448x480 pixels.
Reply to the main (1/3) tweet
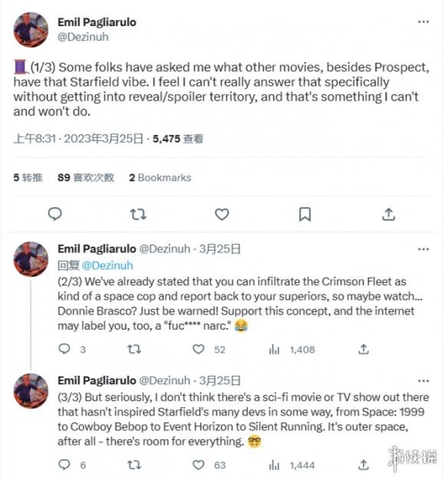tap(55, 215)
